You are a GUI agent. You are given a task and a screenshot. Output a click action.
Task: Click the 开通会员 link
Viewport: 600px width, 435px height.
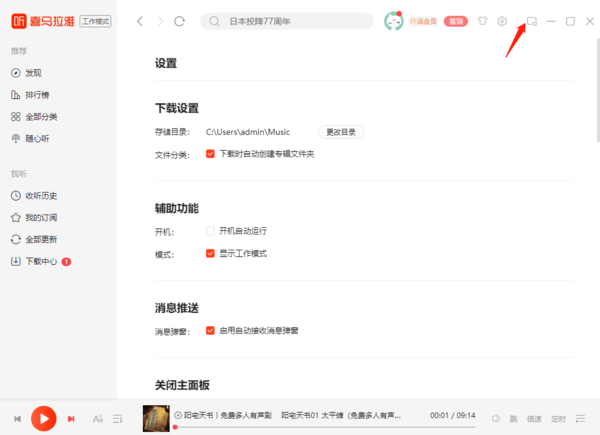424,21
